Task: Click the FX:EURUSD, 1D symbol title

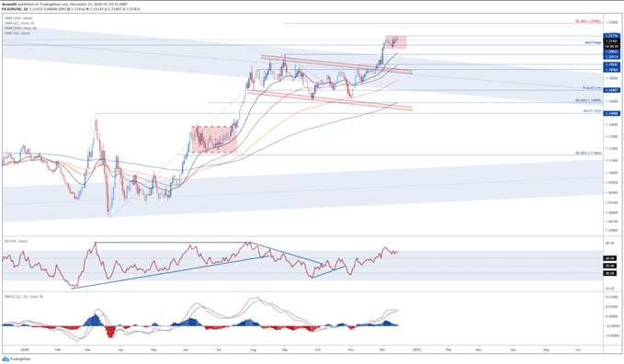Action: pos(15,9)
